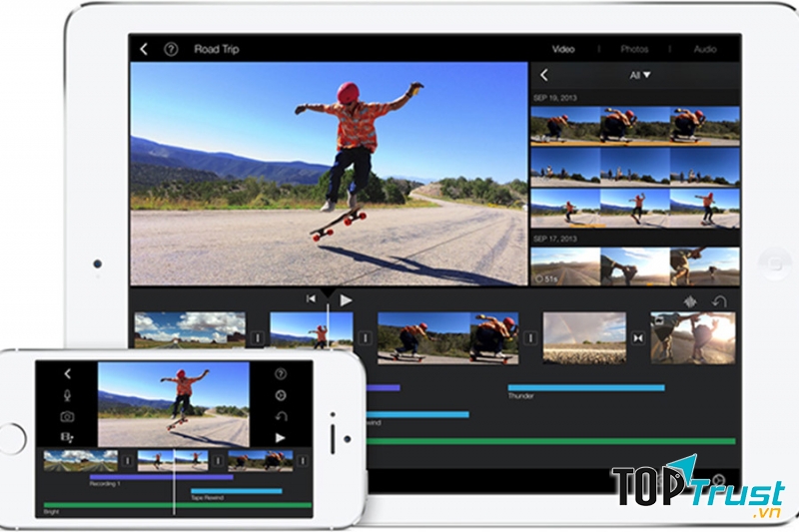Pick the second clip row with distant skaters
Viewport: 799px width, 532px height.
point(635,167)
